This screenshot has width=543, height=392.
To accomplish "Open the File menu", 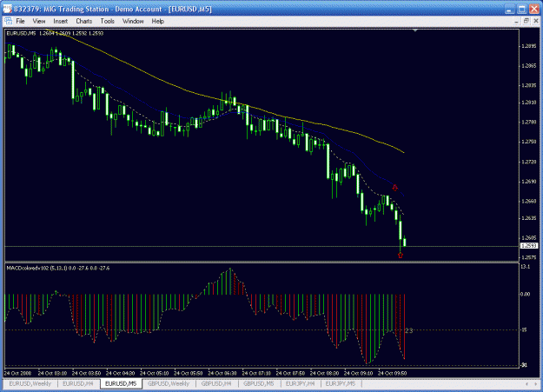I will pyautogui.click(x=20, y=21).
